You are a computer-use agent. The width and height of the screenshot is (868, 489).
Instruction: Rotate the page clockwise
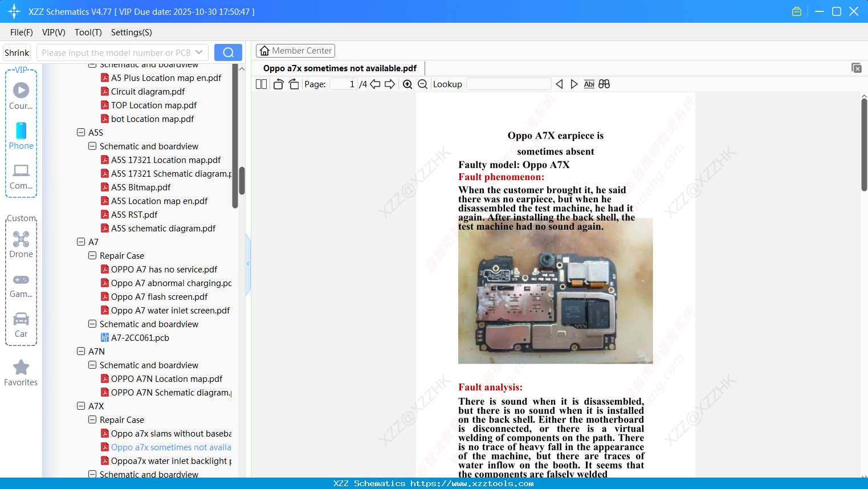coord(294,84)
